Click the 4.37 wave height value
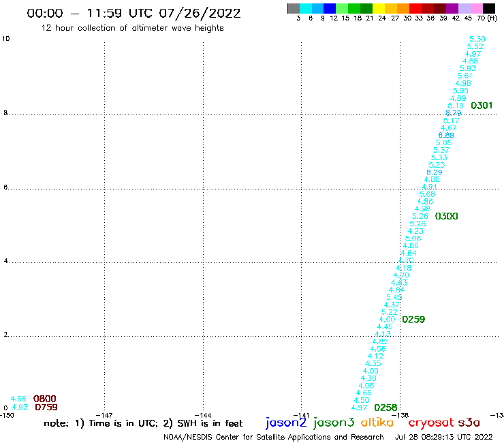 tap(392, 305)
